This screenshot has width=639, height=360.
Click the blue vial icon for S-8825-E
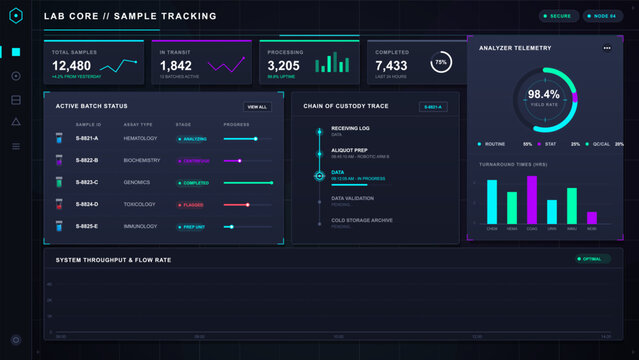point(59,226)
